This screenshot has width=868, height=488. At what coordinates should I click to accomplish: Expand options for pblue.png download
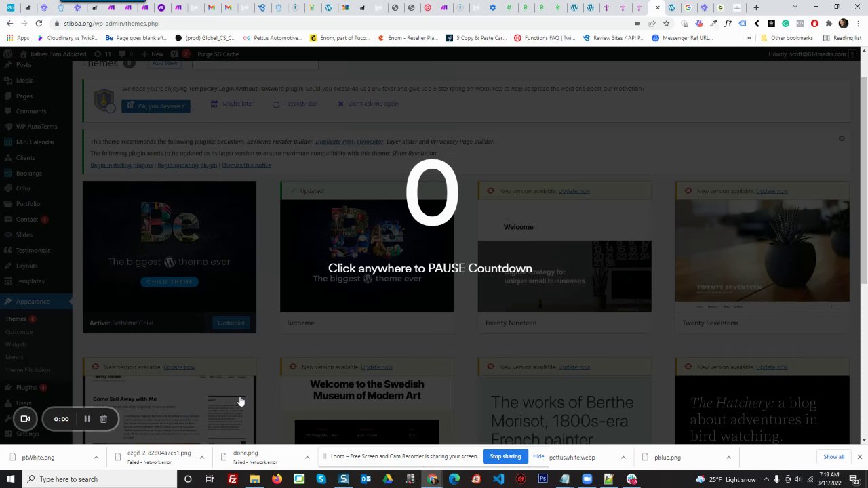click(728, 457)
